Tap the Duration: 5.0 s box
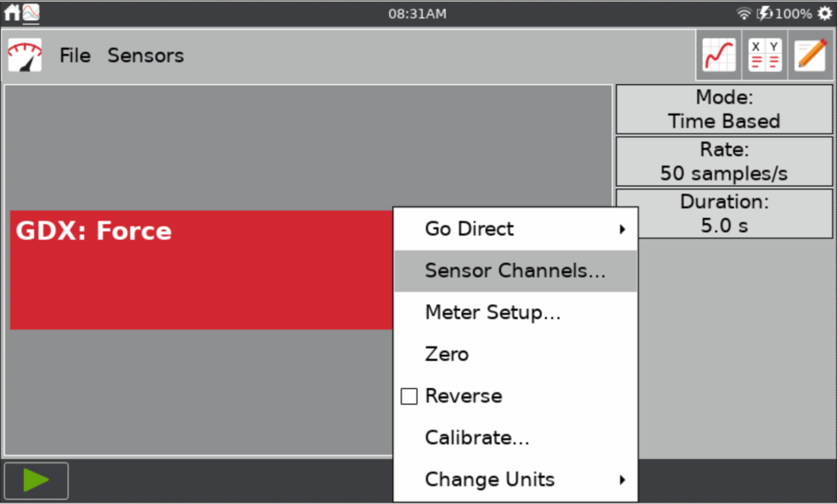Image resolution: width=837 pixels, height=504 pixels. click(724, 214)
